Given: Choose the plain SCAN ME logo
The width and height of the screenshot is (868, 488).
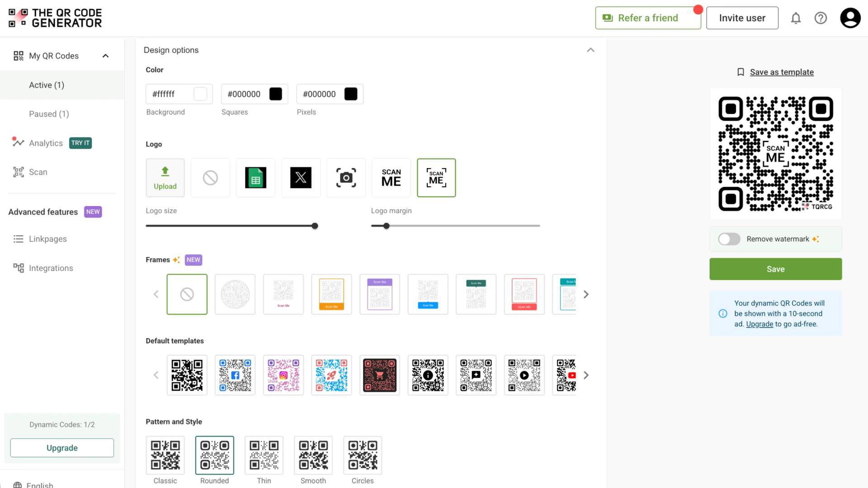Looking at the screenshot, I should 391,178.
